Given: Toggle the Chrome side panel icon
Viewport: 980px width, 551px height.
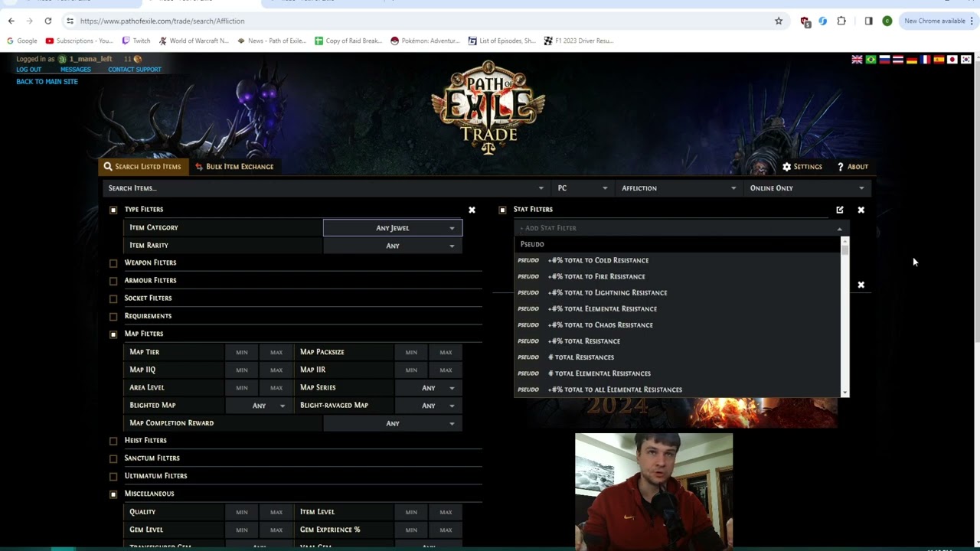Looking at the screenshot, I should (868, 21).
